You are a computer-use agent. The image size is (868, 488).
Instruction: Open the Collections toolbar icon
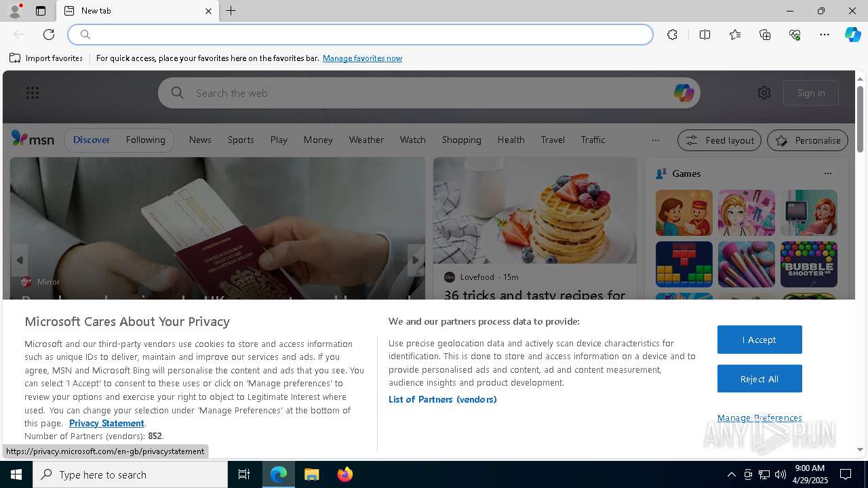[x=765, y=35]
